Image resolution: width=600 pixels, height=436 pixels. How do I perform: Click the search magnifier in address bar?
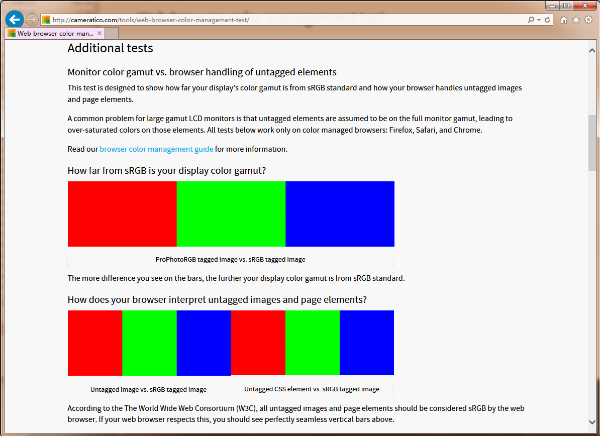[530, 19]
